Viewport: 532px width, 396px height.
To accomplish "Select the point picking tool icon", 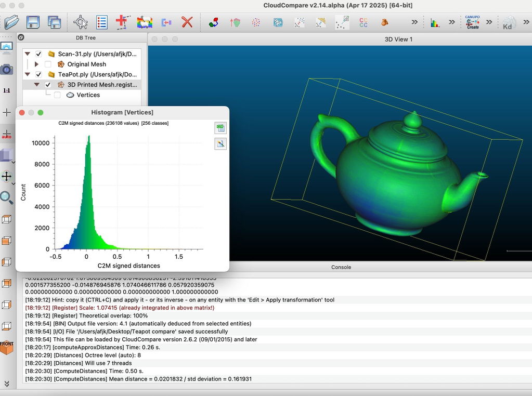I will tap(81, 22).
